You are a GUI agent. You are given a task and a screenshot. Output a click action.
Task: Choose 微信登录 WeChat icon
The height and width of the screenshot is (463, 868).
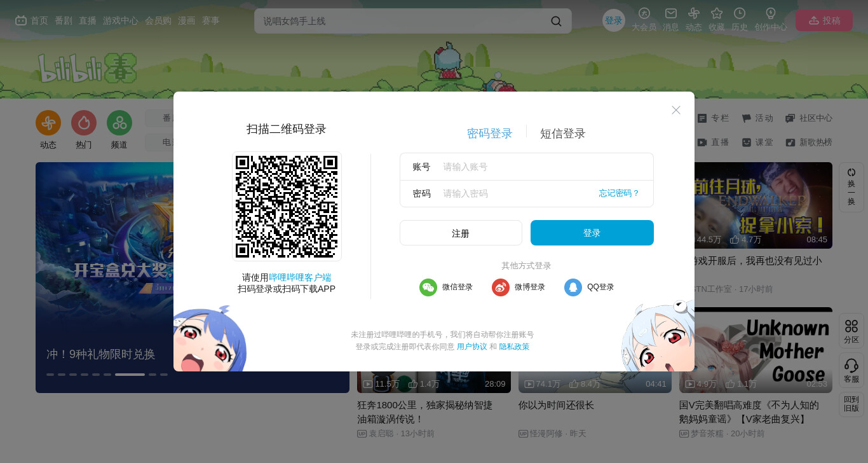coord(428,287)
